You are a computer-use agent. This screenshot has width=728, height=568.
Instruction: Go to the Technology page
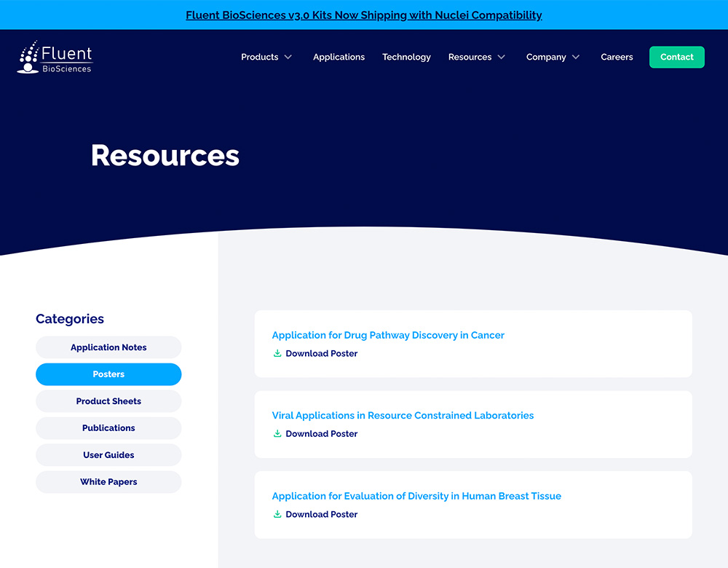coord(406,57)
